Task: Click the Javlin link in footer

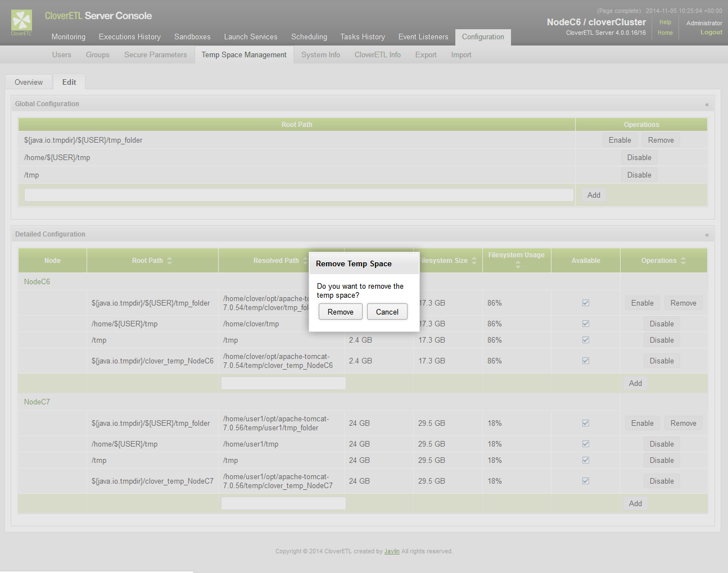Action: pyautogui.click(x=392, y=552)
